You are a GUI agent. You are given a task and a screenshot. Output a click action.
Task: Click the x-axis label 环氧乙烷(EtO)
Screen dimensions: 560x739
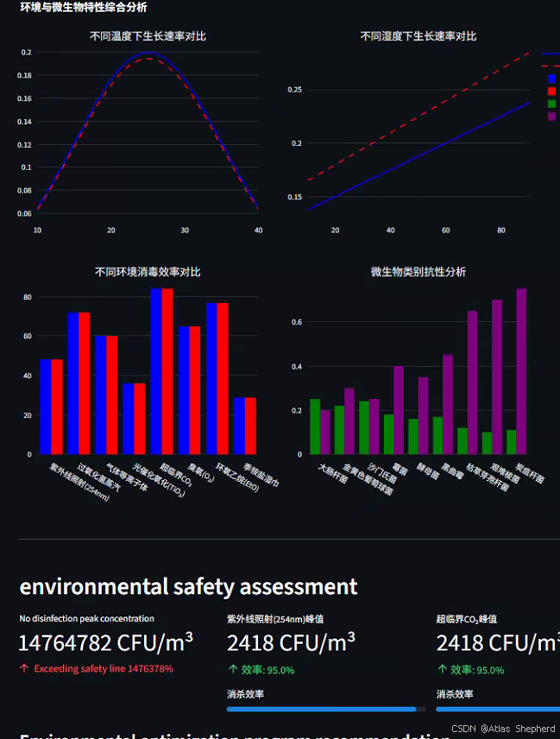[238, 477]
